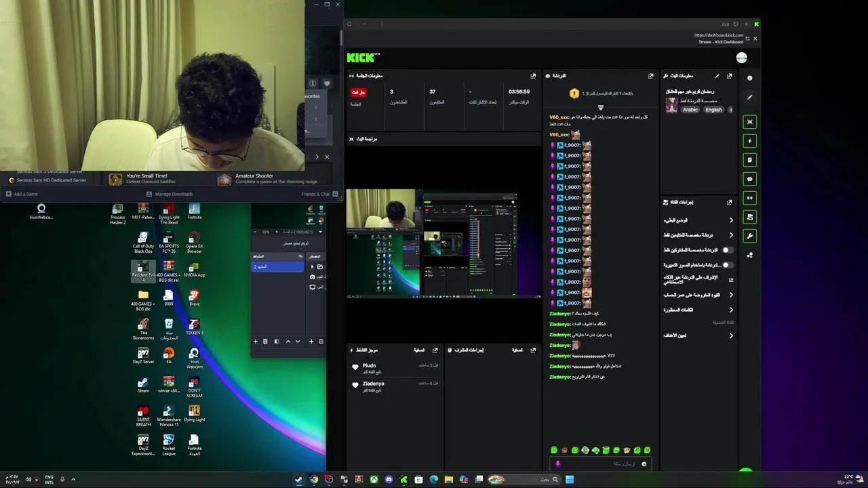Viewport: 868px width, 488px height.
Task: Click the first green emote in emote bar
Action: coord(554,450)
